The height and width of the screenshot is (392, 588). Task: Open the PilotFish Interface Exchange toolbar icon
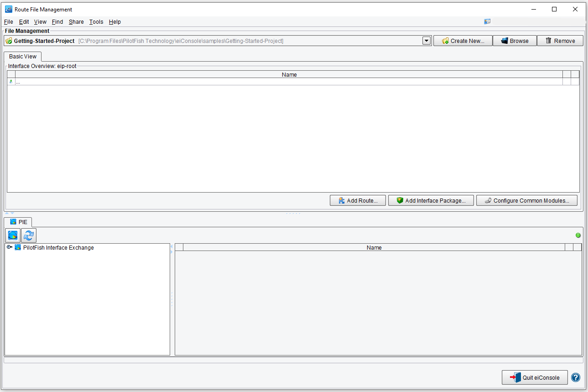click(x=13, y=235)
